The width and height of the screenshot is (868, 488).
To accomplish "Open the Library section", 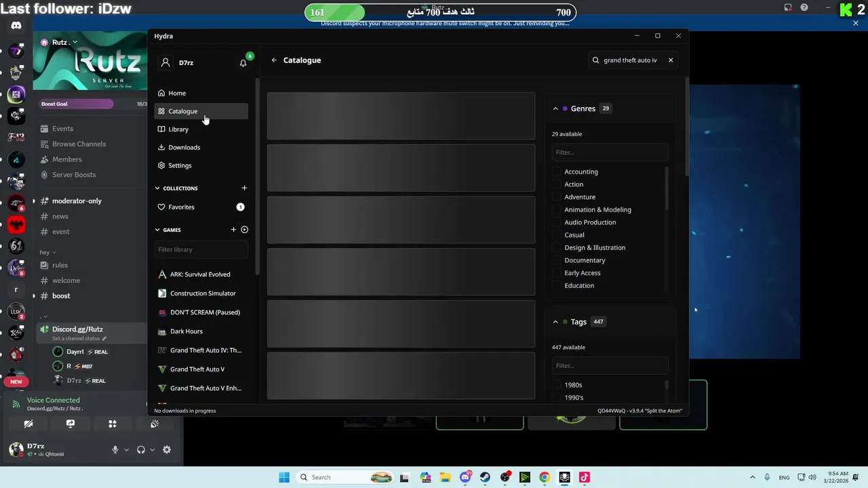I will [x=201, y=129].
